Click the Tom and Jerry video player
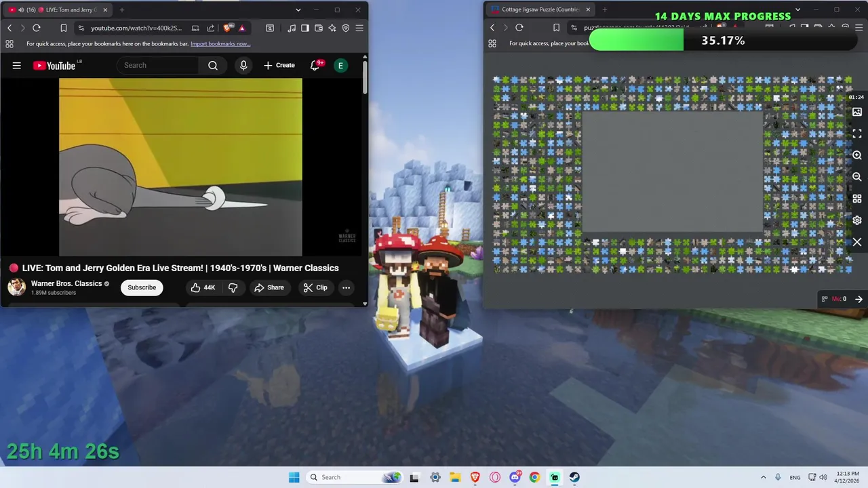Viewport: 868px width, 488px height. pos(180,167)
